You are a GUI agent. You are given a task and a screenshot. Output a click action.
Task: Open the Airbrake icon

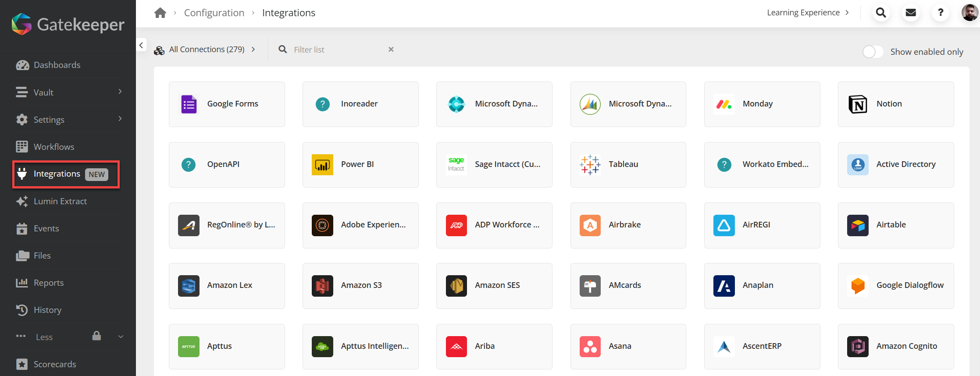coord(590,225)
